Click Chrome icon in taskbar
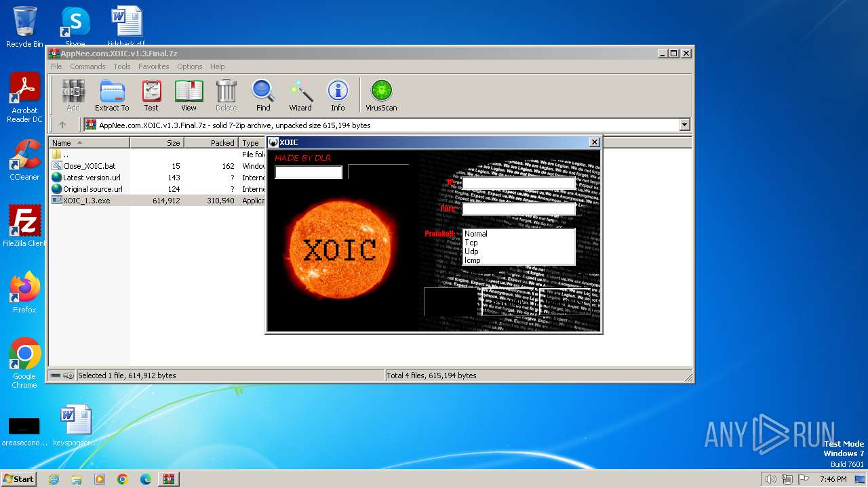This screenshot has height=488, width=868. coord(123,479)
